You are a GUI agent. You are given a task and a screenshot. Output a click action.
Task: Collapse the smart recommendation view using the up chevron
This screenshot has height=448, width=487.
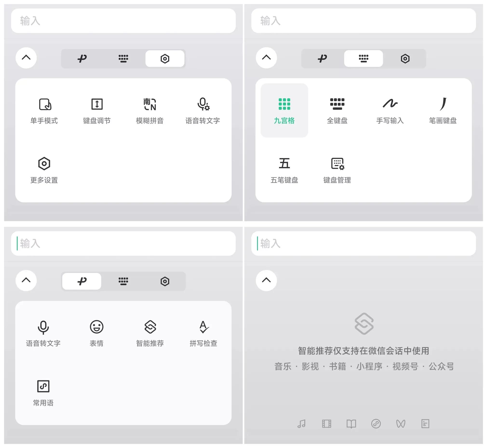pyautogui.click(x=266, y=280)
